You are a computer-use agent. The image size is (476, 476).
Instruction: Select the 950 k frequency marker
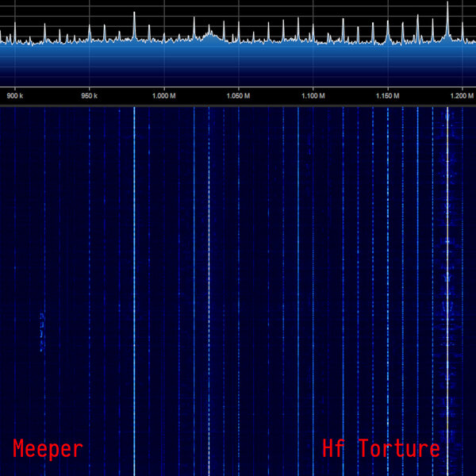[90, 96]
